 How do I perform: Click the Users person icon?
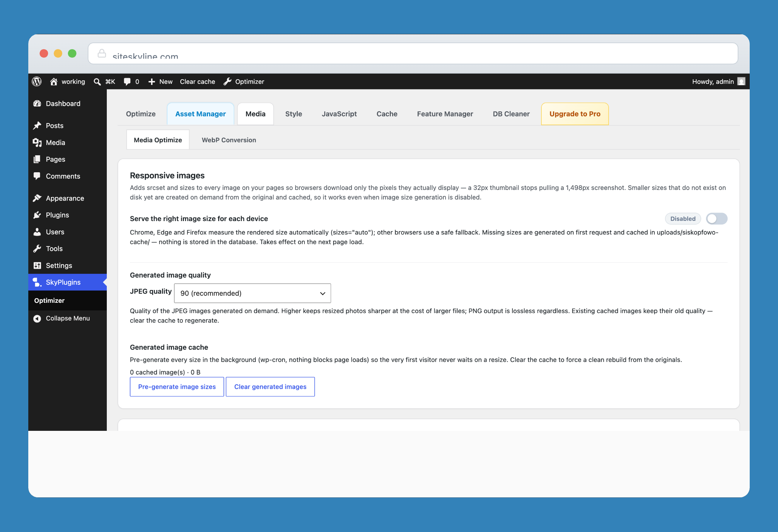(x=37, y=232)
